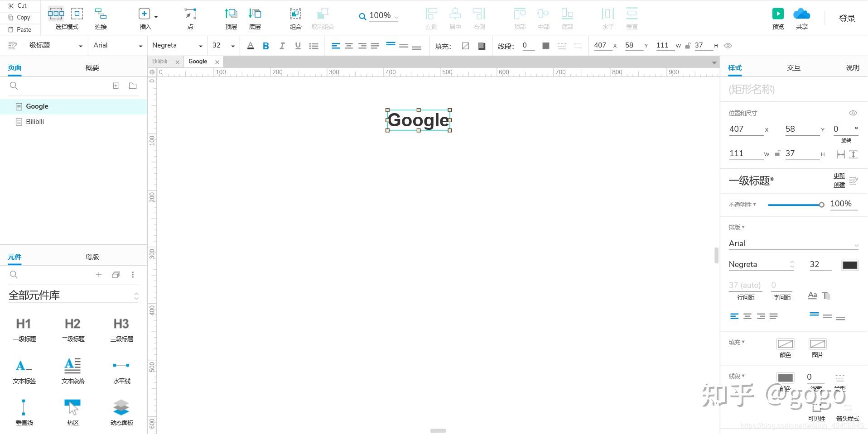Toggle italic in the format toolbar
868x434 pixels.
282,46
